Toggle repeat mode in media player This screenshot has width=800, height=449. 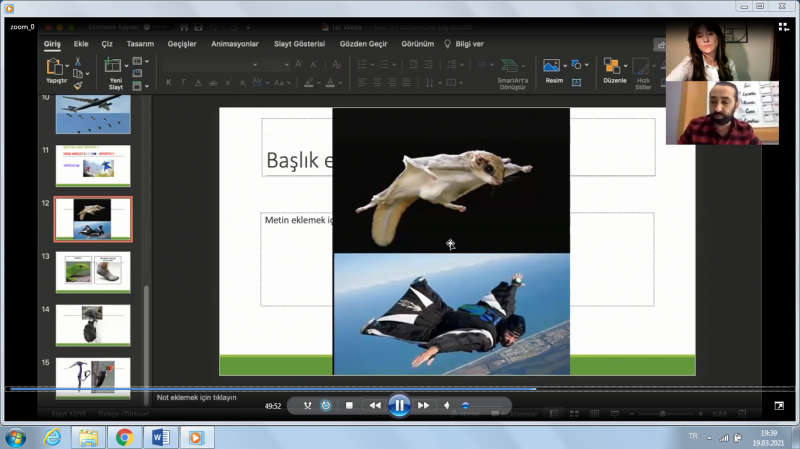pyautogui.click(x=326, y=405)
